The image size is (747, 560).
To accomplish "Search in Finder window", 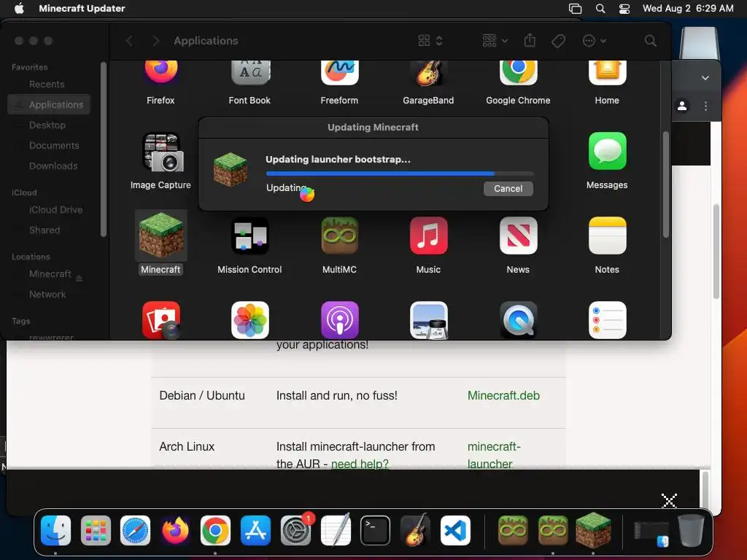I will 650,41.
